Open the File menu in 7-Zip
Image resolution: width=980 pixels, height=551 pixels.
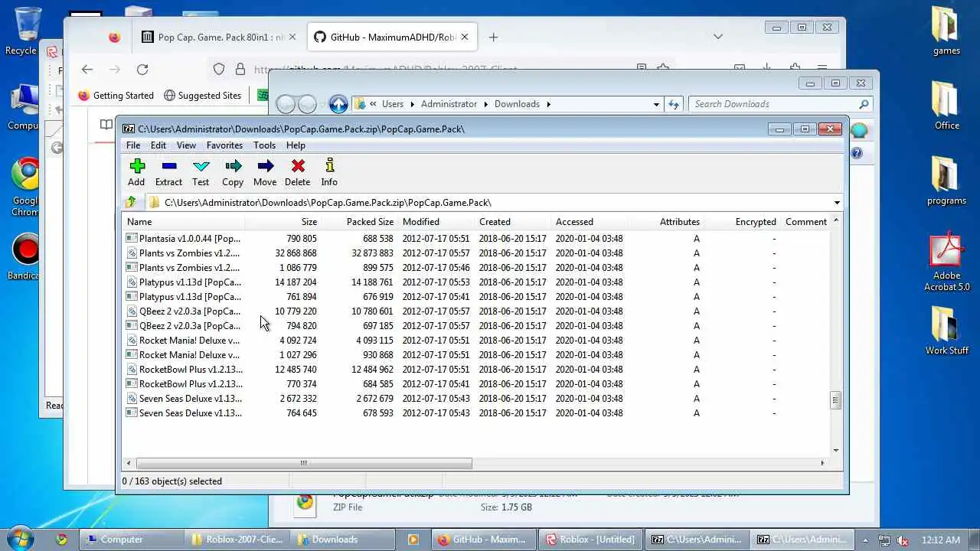(x=133, y=145)
